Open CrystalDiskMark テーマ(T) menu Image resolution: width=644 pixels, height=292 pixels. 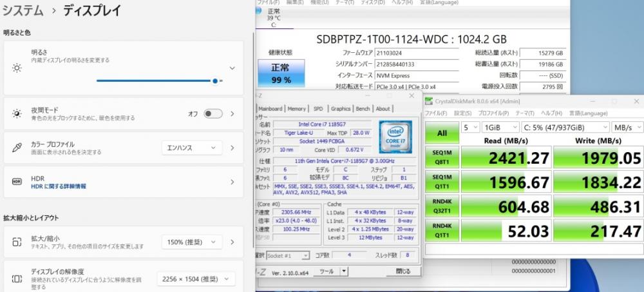(x=525, y=113)
